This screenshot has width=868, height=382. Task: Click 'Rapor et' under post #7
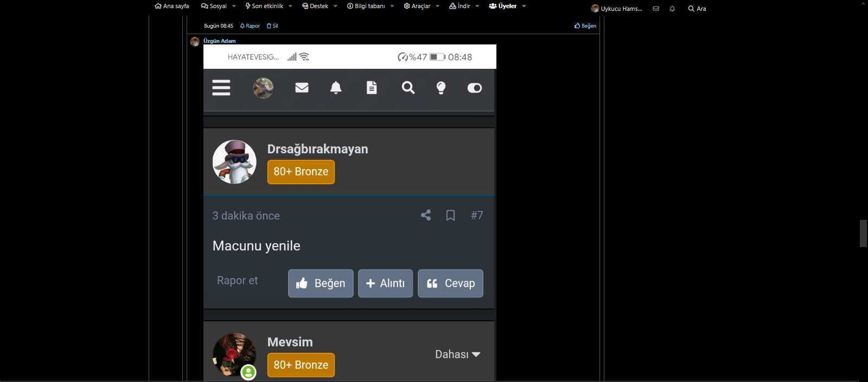pyautogui.click(x=238, y=281)
